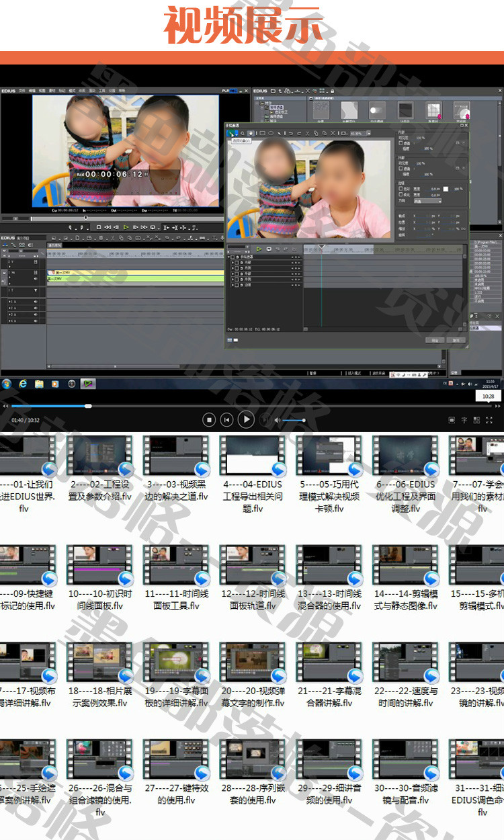Select the first effect thumbnail in the effects panel
Image resolution: width=504 pixels, height=840 pixels.
(321, 110)
